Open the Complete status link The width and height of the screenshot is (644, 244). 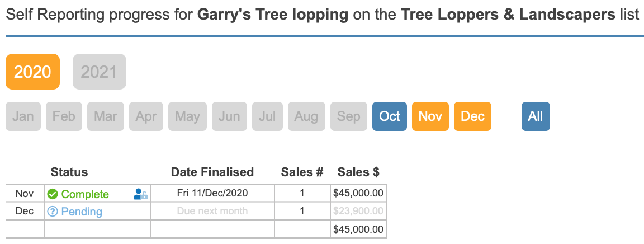(85, 194)
